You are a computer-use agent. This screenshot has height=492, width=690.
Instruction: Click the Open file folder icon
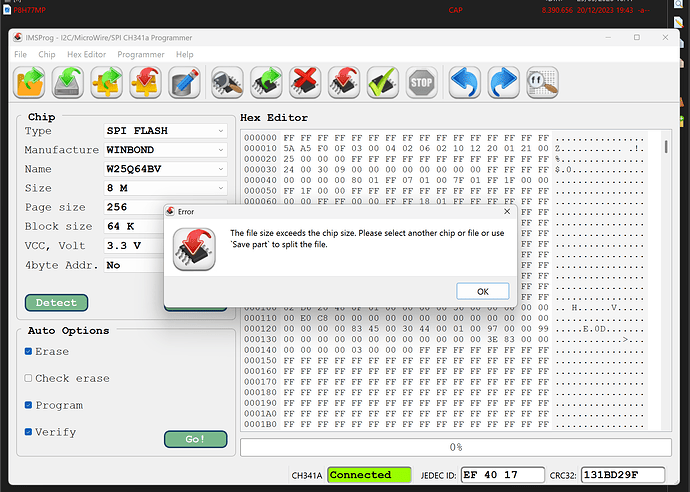tap(29, 82)
